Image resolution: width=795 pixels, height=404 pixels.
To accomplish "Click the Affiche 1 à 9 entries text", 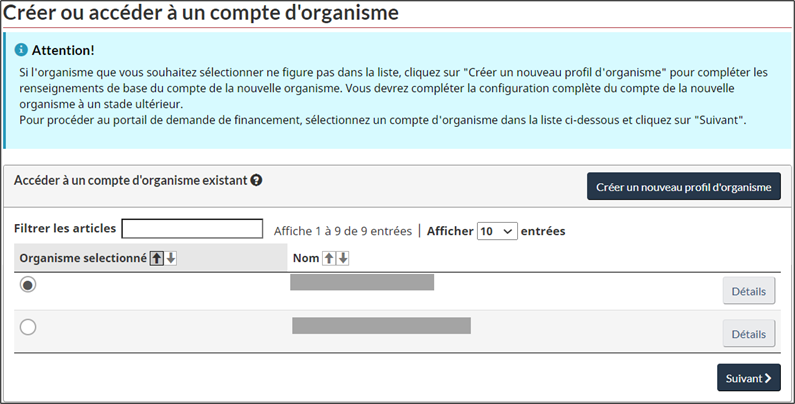I will click(343, 231).
